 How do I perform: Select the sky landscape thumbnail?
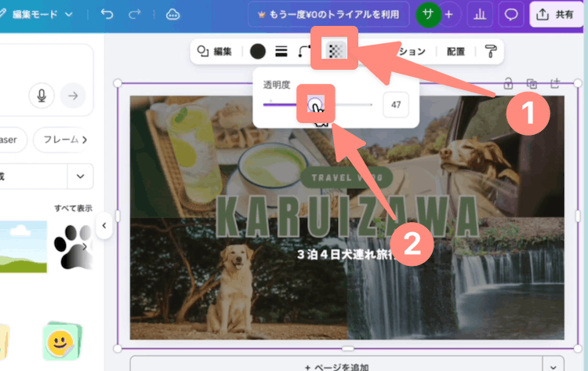[x=24, y=246]
